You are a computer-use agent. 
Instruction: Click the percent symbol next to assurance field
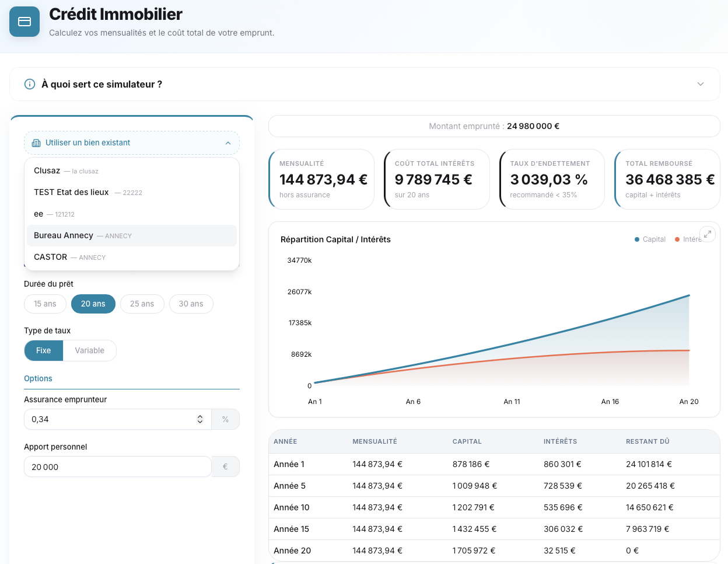225,419
